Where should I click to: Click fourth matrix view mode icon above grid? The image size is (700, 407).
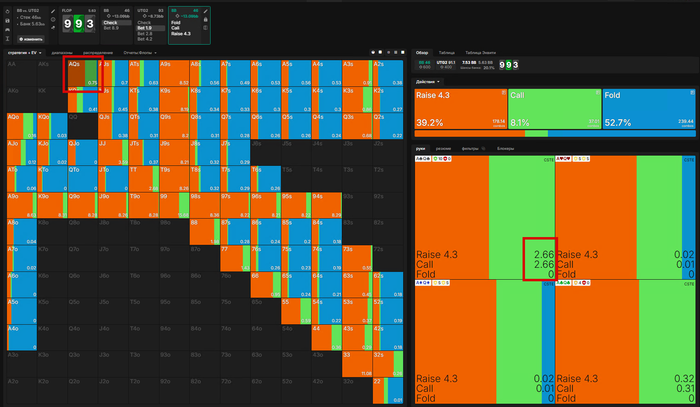point(396,52)
